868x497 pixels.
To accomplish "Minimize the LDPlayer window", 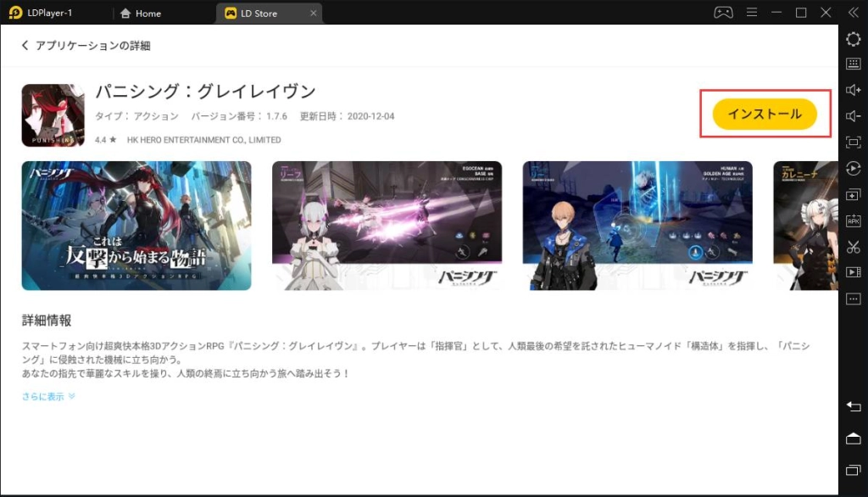I will [776, 12].
